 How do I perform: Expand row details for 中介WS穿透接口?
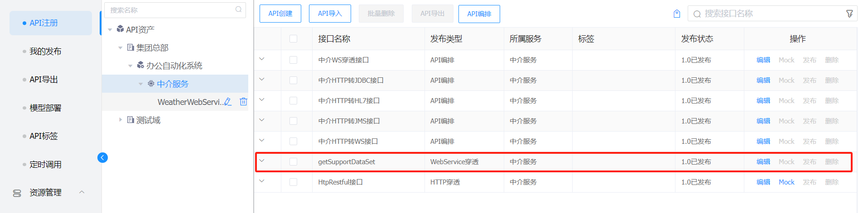point(262,59)
